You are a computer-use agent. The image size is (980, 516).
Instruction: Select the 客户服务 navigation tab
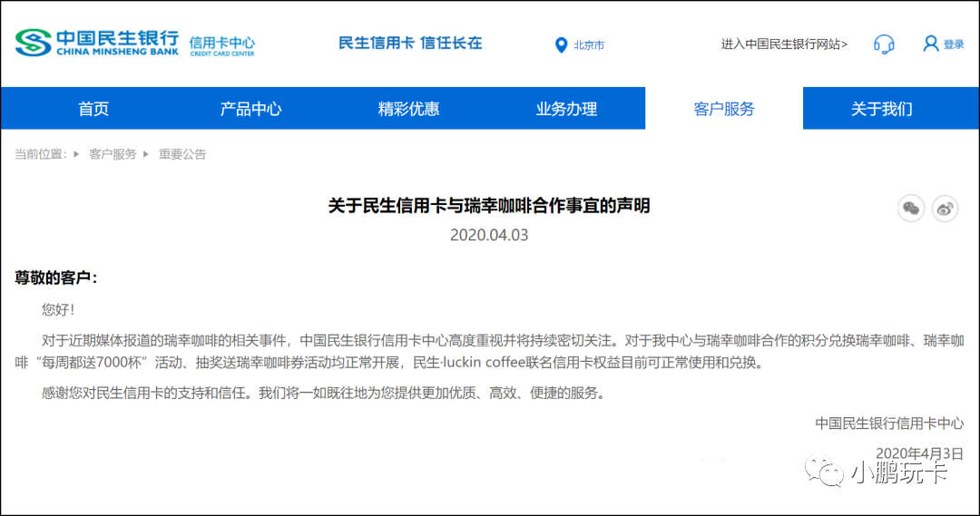point(724,109)
